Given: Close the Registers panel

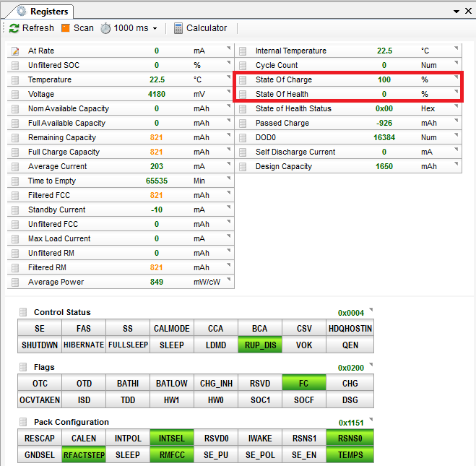Looking at the screenshot, I should coord(468,12).
